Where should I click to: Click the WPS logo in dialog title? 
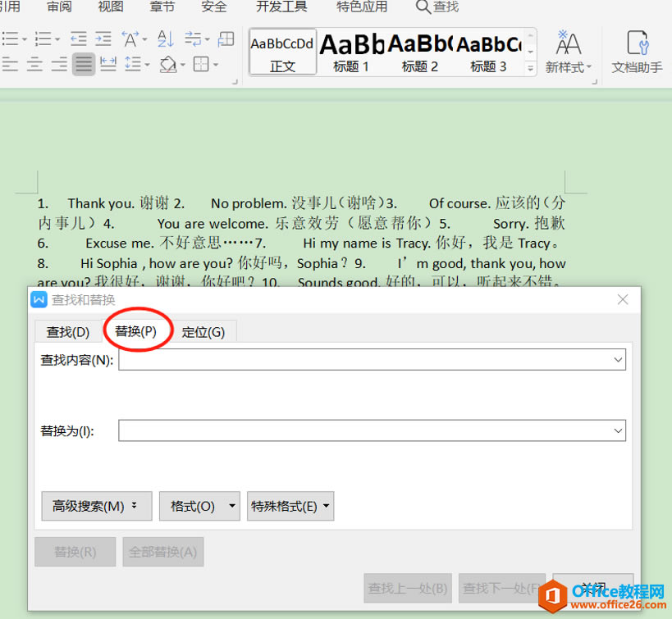tap(39, 299)
